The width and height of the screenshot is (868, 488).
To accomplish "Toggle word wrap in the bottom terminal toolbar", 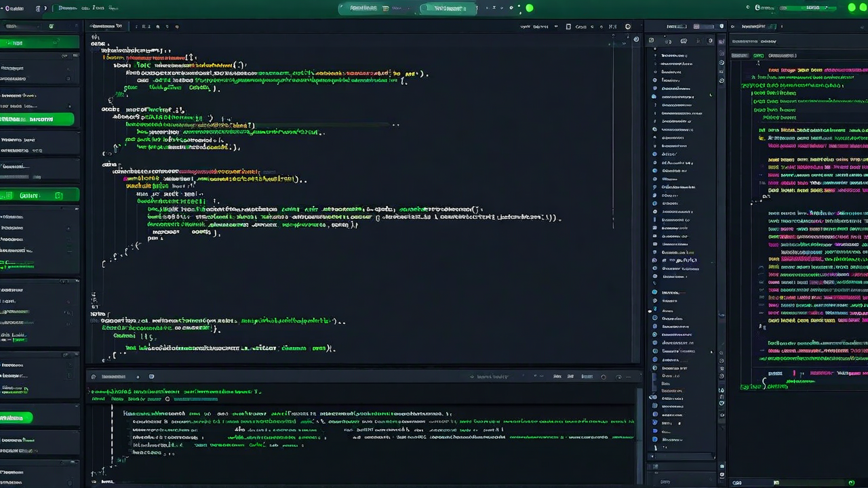I will tap(603, 376).
